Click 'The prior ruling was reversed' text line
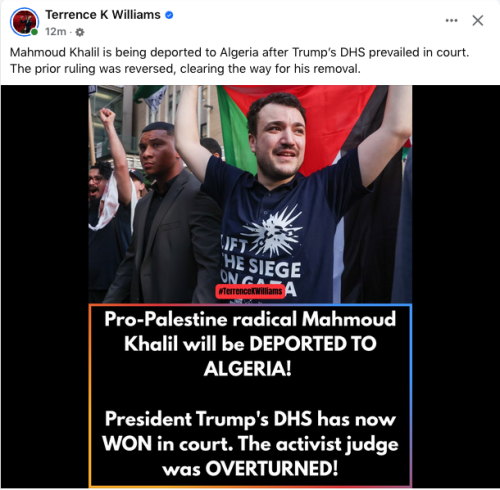Screen dimensions: 500x490 [185, 69]
